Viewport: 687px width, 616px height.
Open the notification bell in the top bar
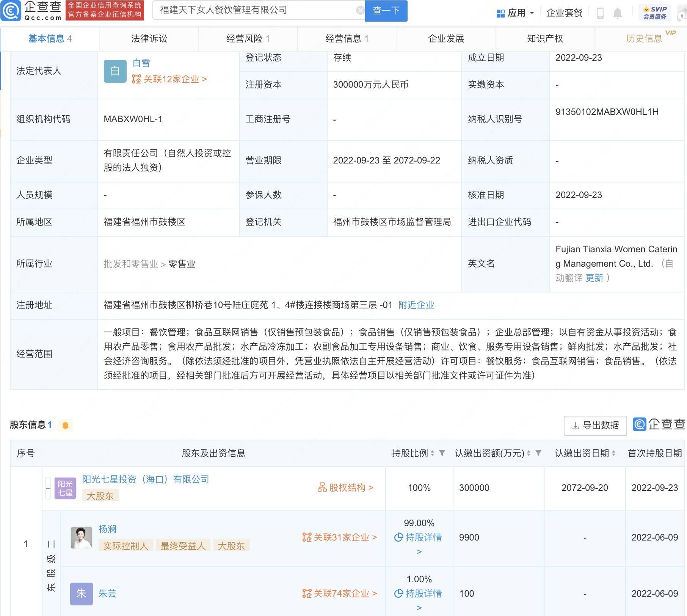pyautogui.click(x=618, y=13)
